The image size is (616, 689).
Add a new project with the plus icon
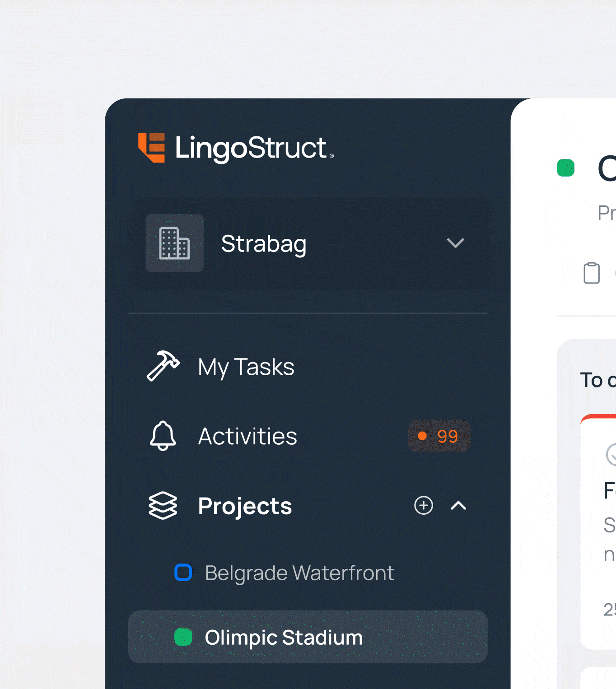point(423,506)
